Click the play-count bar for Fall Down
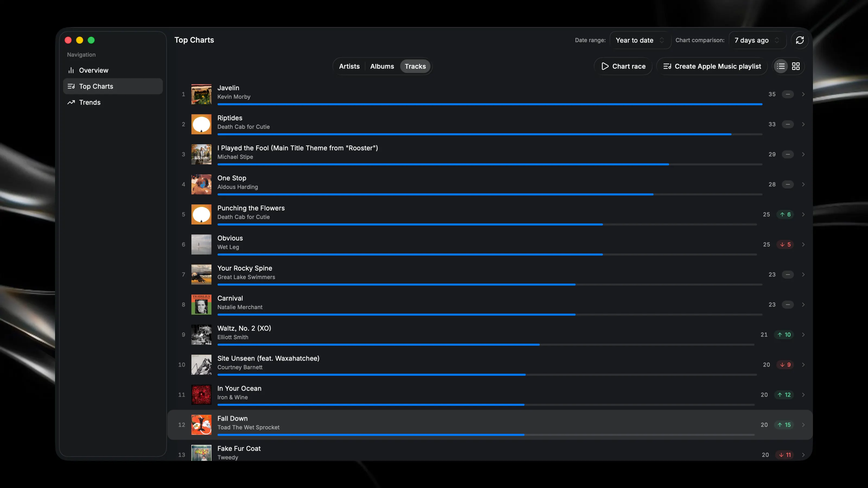This screenshot has height=488, width=868. (x=486, y=435)
